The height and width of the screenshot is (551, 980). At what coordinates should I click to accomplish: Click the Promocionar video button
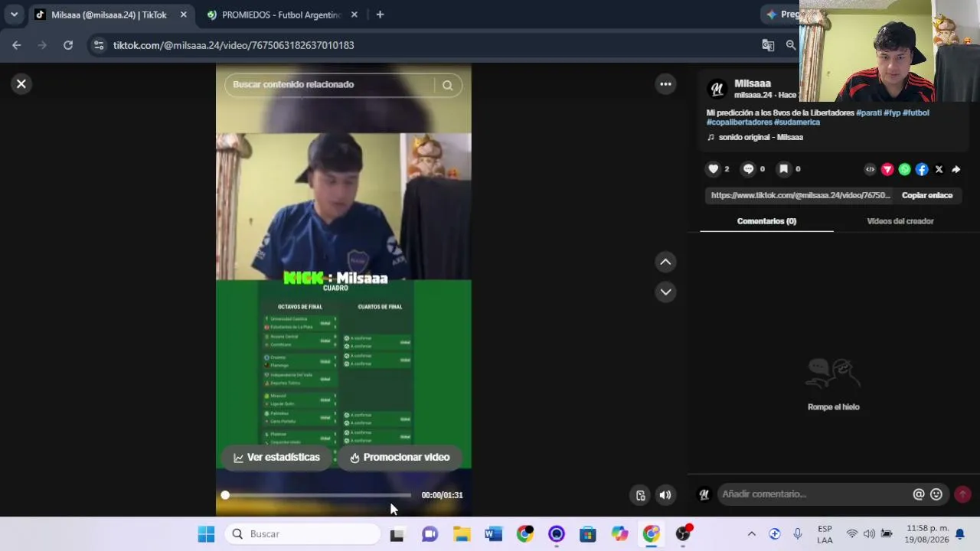[400, 458]
